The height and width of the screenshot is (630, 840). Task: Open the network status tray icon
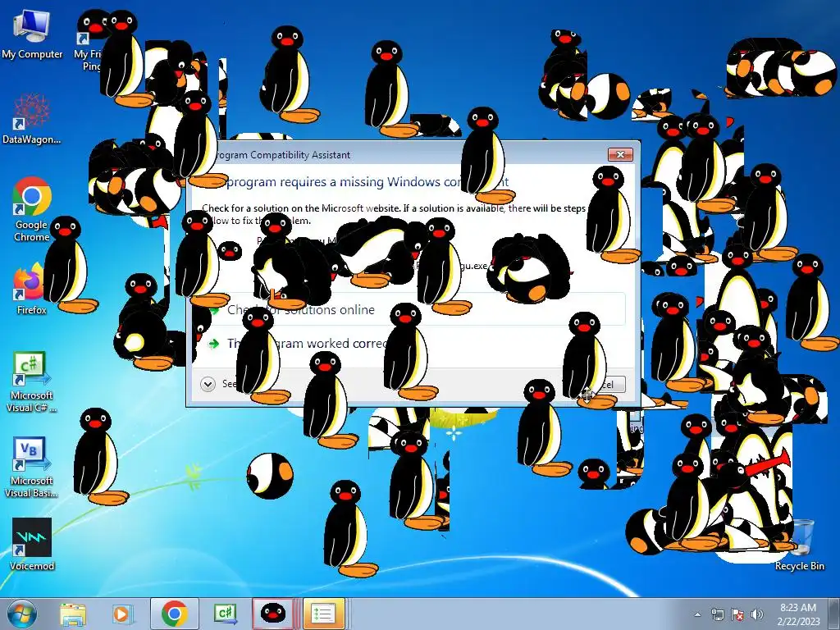[717, 614]
